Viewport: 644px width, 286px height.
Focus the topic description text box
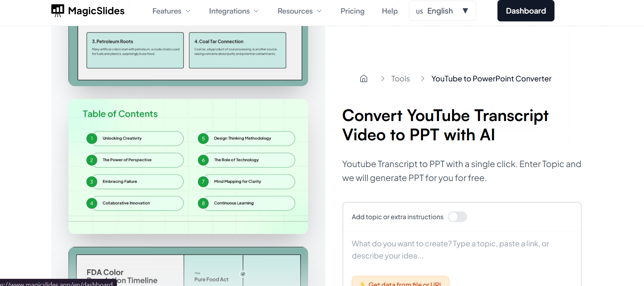coord(462,250)
